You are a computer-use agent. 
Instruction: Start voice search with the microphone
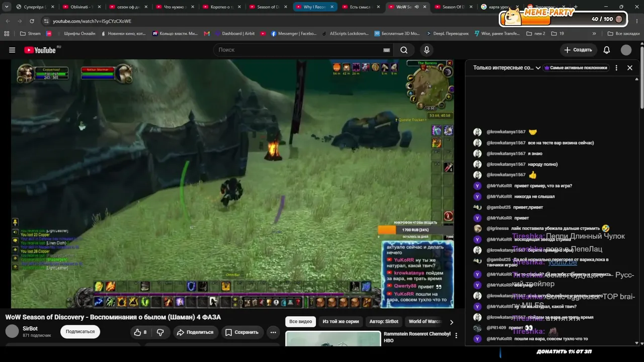[x=427, y=50]
